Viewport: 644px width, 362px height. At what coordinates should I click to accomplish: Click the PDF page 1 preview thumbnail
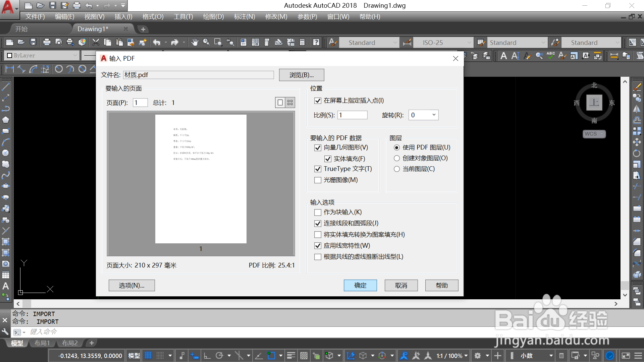pyautogui.click(x=201, y=179)
